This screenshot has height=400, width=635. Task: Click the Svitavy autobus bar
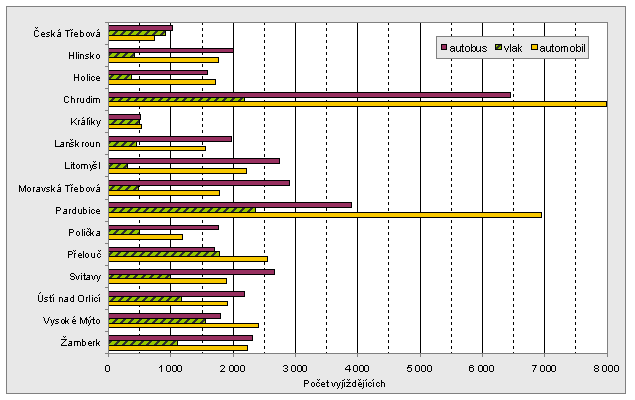point(192,272)
